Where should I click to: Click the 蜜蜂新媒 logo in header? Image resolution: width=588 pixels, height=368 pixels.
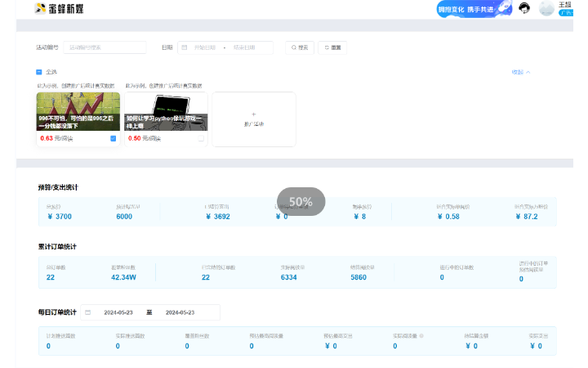click(59, 9)
